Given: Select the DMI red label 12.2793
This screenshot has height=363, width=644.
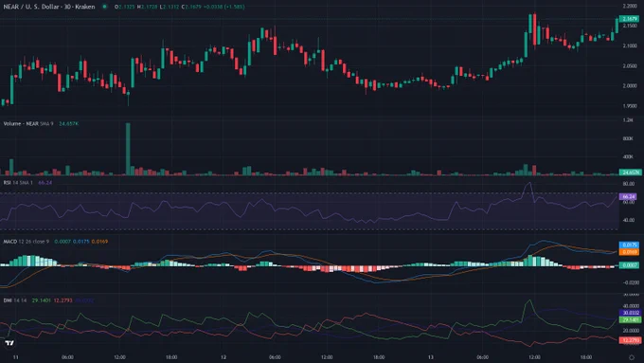Looking at the screenshot, I should [x=630, y=340].
